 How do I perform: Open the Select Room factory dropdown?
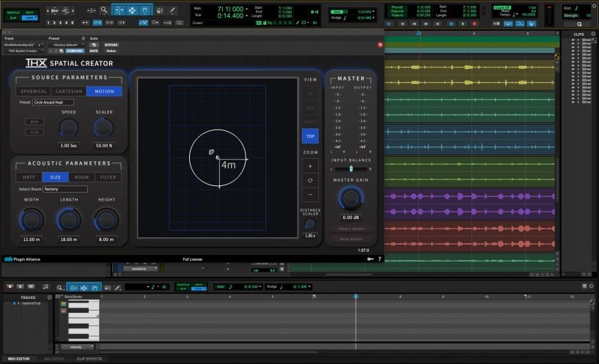click(x=65, y=189)
